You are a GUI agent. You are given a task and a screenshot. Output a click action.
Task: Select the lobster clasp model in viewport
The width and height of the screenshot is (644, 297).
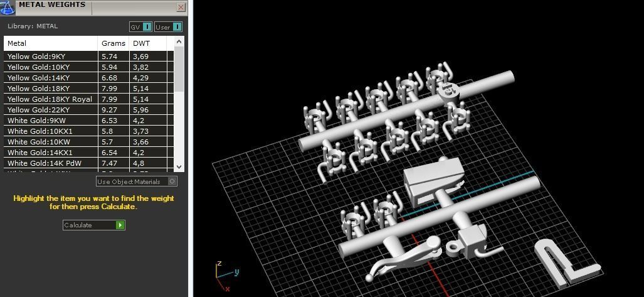[406, 258]
